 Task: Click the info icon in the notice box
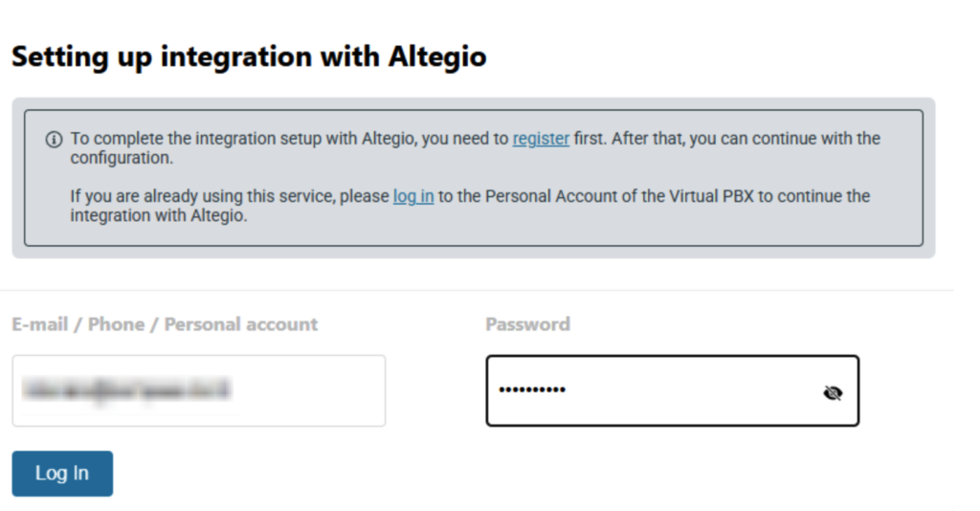click(54, 139)
